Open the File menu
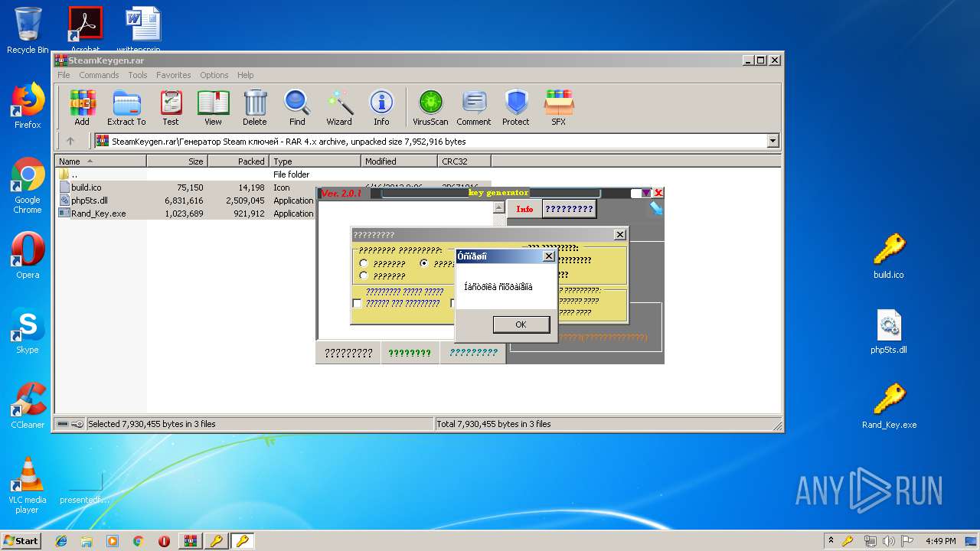The height and width of the screenshot is (551, 980). click(x=64, y=75)
